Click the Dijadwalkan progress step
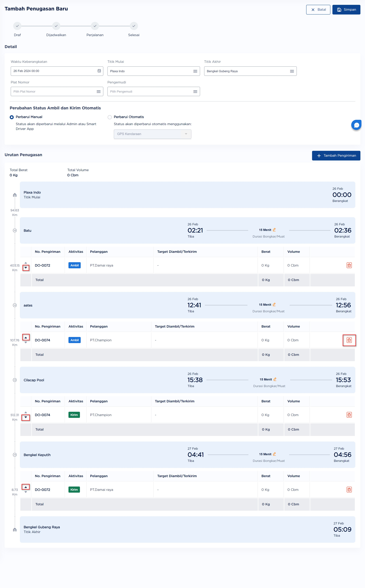 pyautogui.click(x=56, y=26)
